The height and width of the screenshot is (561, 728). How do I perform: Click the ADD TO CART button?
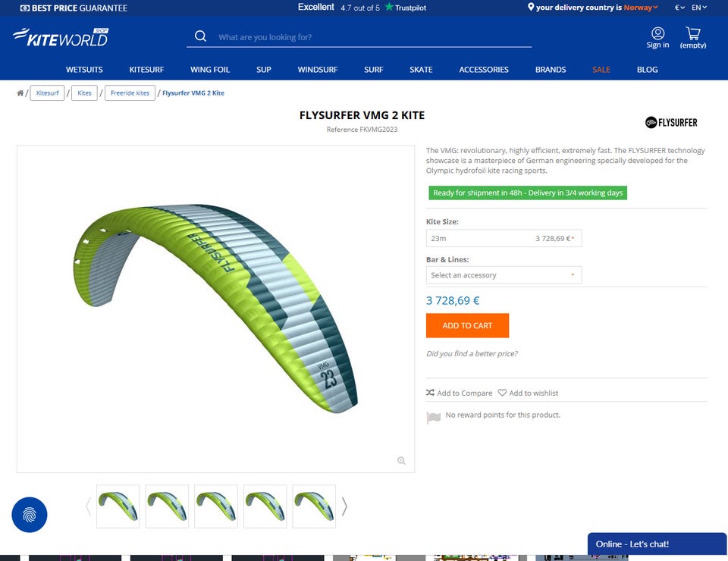click(467, 325)
